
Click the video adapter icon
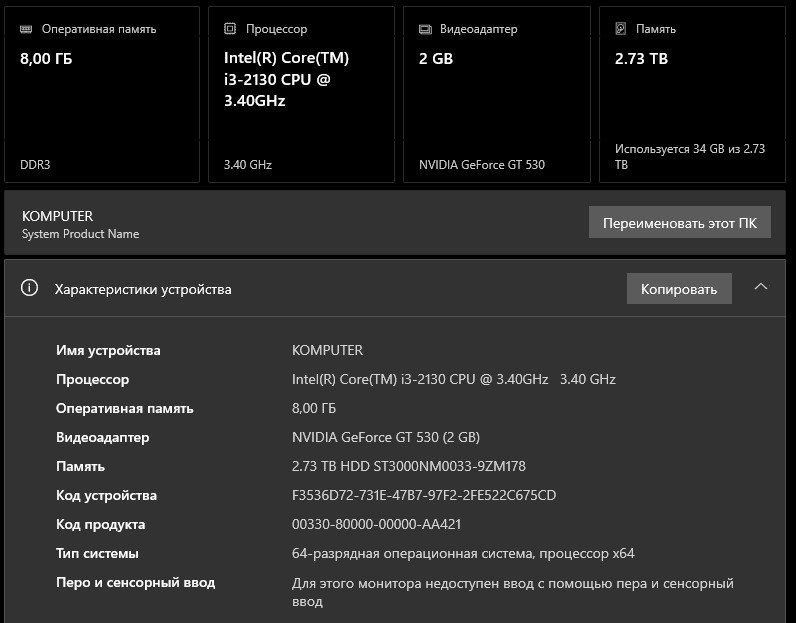[x=425, y=29]
